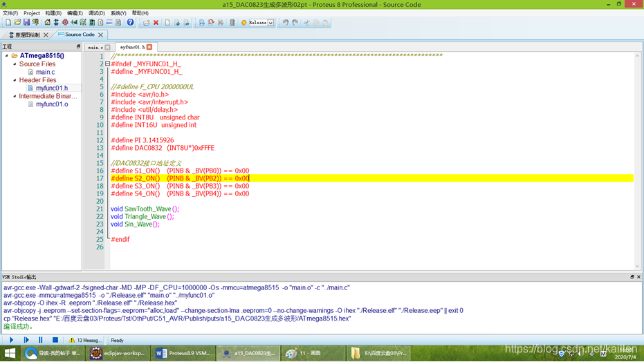Select main.c in the project tree
Screen dimensions: 644x362
[45, 72]
